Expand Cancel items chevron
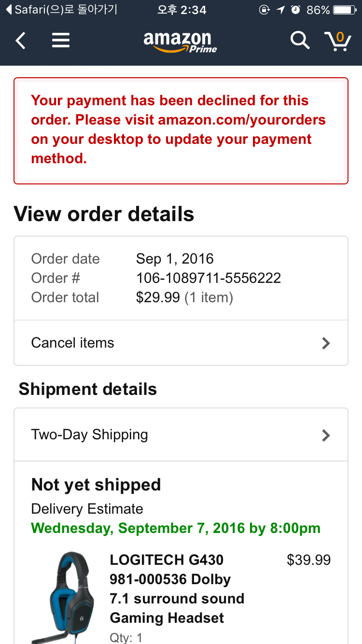Viewport: 362px width, 644px height. pos(326,343)
